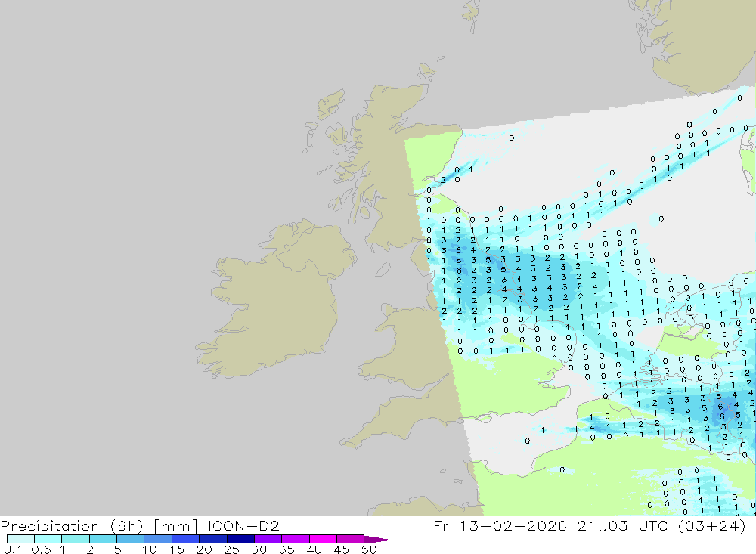Click the '15' legend scale value
Screen dimensions: 756x554
pyautogui.click(x=177, y=549)
